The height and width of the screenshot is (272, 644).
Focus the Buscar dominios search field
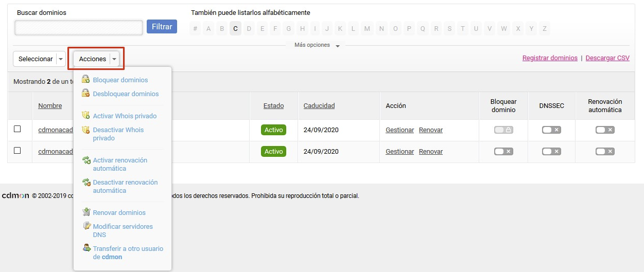click(79, 28)
